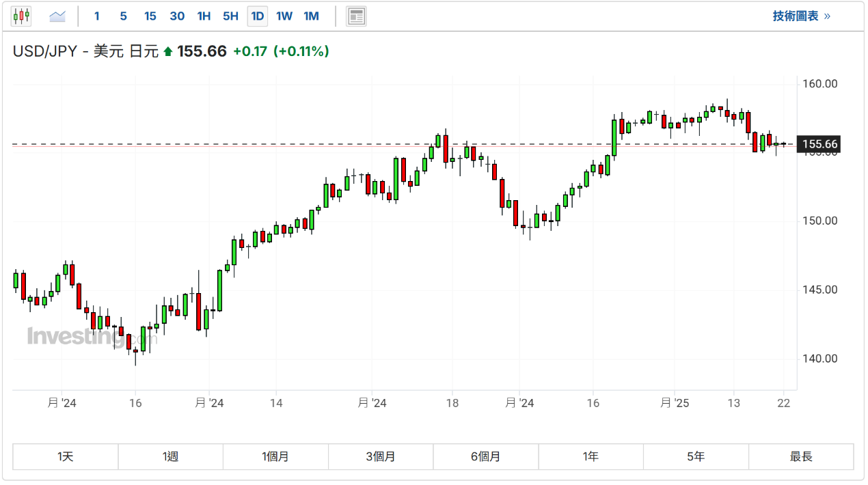
Task: Open the chart news panel icon
Action: click(356, 16)
